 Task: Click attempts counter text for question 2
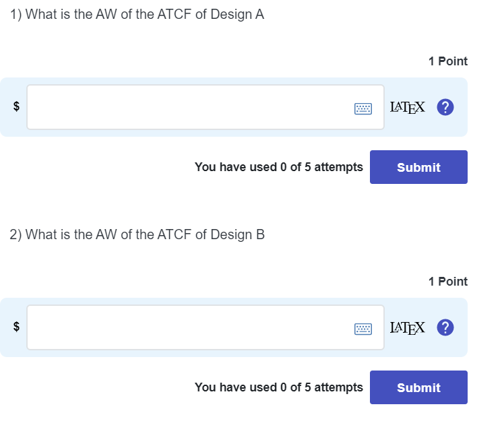pos(278,387)
